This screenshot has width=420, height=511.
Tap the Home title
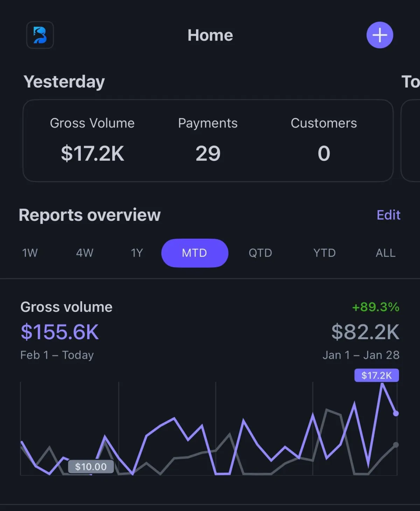pyautogui.click(x=210, y=35)
